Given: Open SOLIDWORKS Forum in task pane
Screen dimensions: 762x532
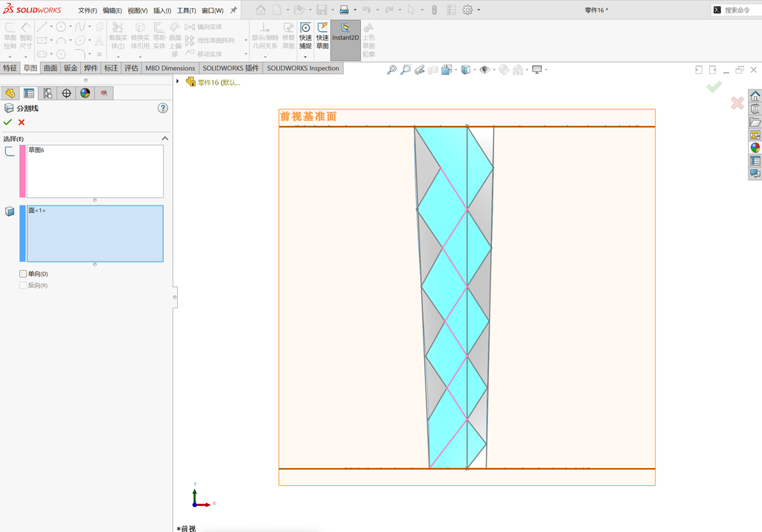Looking at the screenshot, I should coord(755,173).
